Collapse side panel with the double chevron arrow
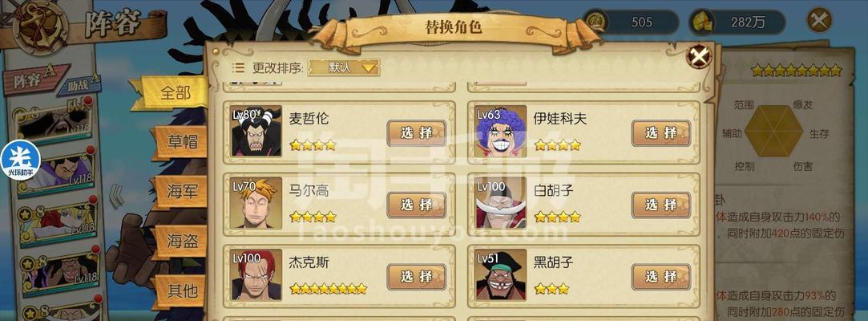Screen dimensions: 868x321 [115, 197]
